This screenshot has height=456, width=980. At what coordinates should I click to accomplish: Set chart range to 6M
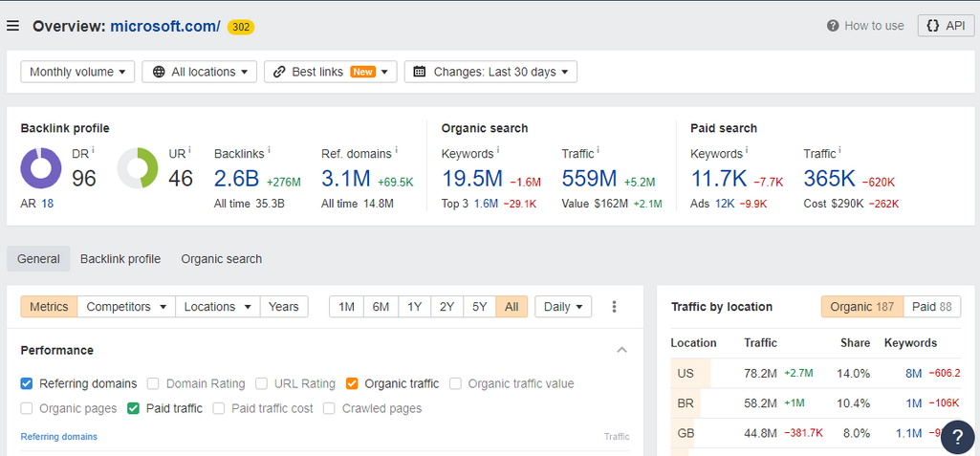381,307
